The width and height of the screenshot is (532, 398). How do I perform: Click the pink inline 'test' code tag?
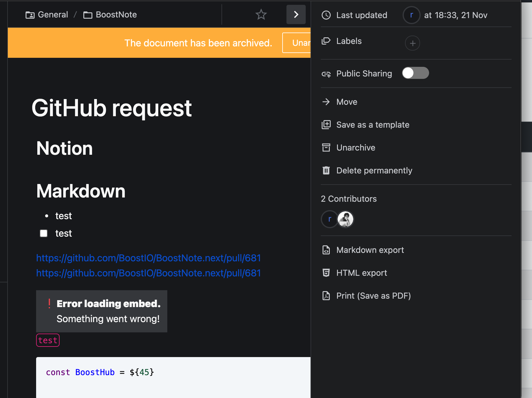[48, 340]
